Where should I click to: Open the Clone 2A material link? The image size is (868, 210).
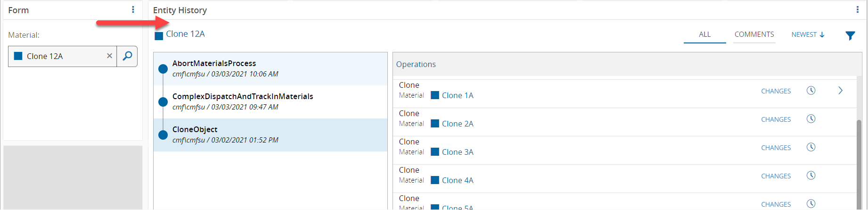(457, 124)
